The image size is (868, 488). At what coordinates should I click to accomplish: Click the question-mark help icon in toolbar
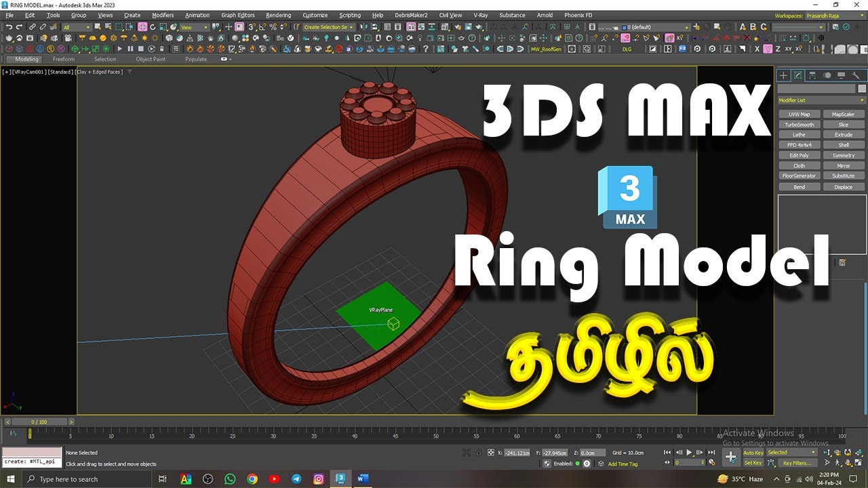tap(425, 49)
